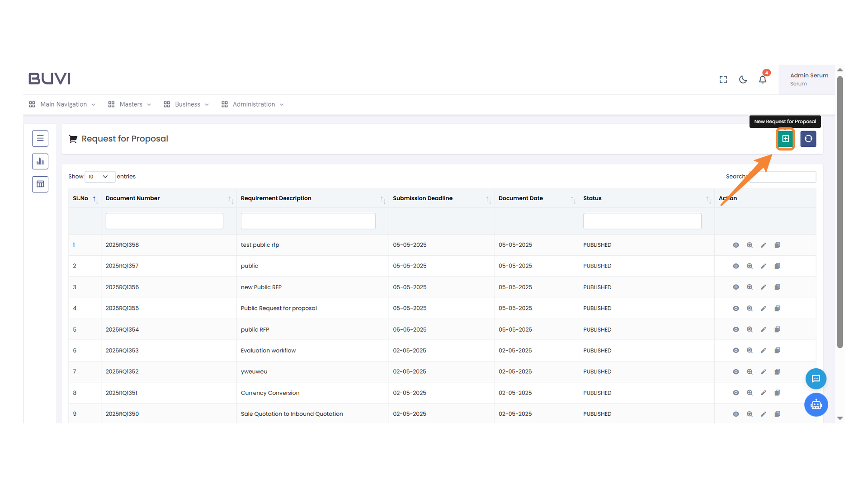View row 2025RQ1358 with eye icon
868x488 pixels.
click(736, 245)
